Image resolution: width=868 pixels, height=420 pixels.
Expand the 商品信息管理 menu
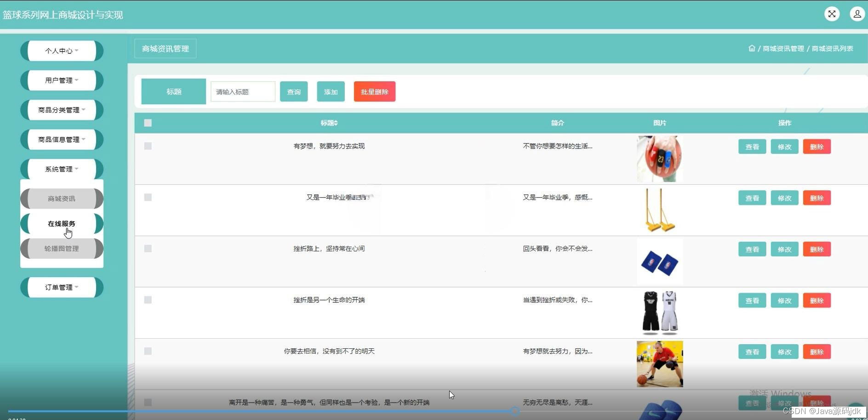click(x=62, y=139)
